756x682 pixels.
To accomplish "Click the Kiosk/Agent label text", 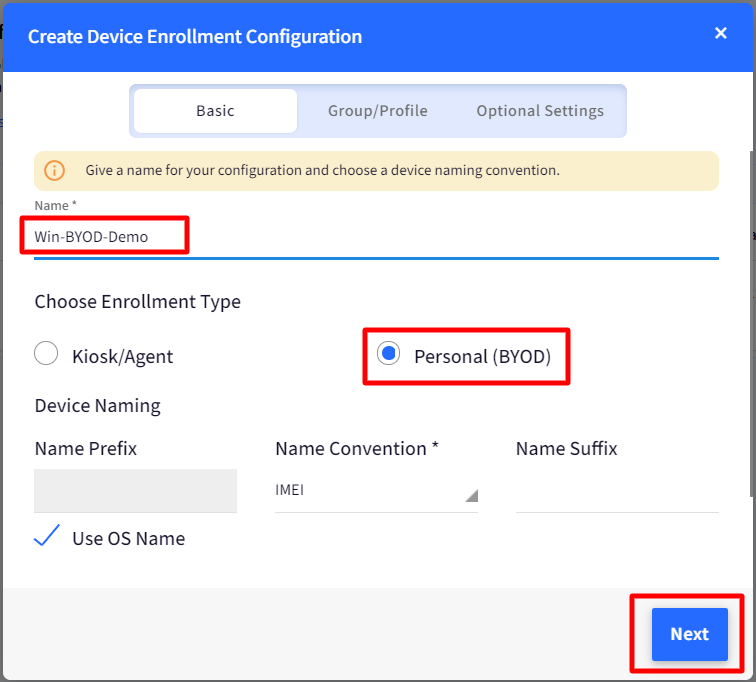I will coord(122,357).
